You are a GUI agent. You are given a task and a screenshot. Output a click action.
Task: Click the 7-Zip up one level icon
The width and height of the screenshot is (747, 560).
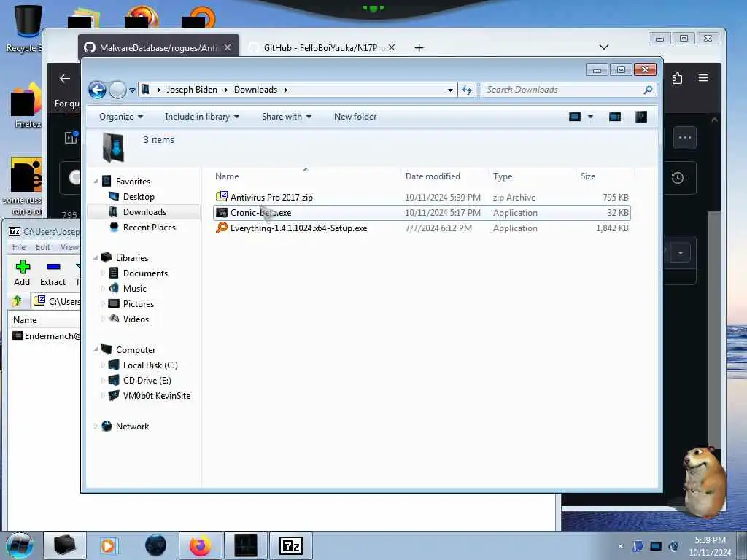[18, 301]
